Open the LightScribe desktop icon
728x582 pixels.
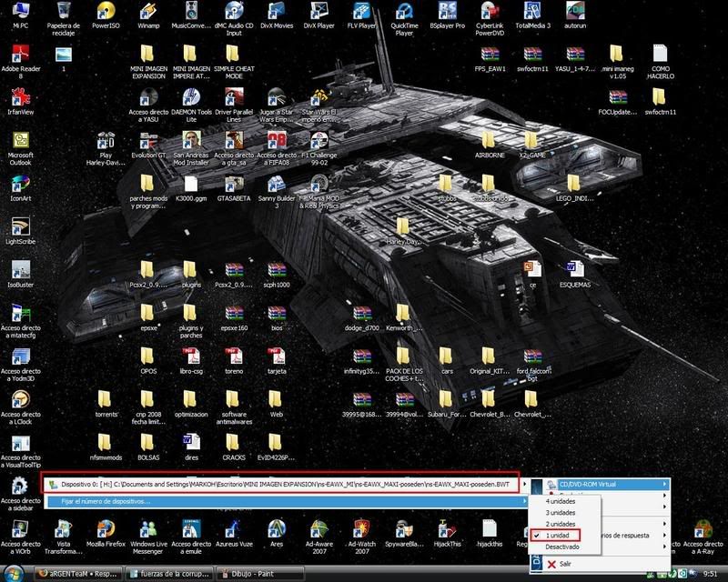20,231
